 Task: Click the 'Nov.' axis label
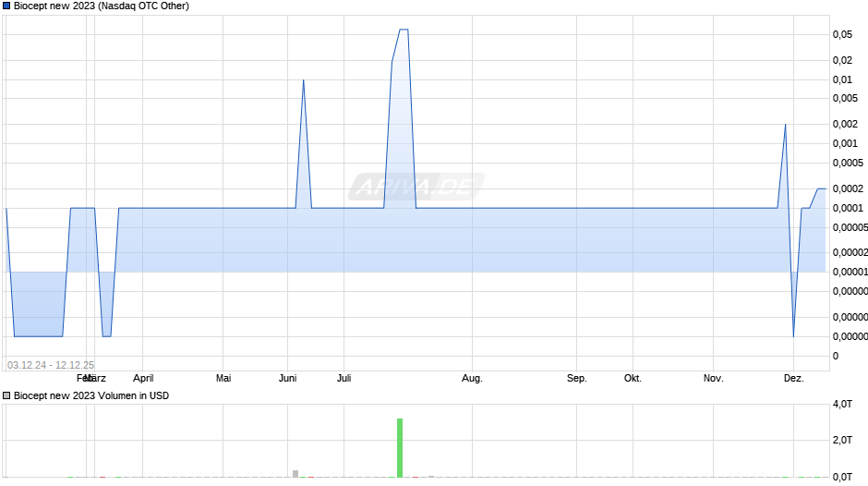(x=714, y=379)
